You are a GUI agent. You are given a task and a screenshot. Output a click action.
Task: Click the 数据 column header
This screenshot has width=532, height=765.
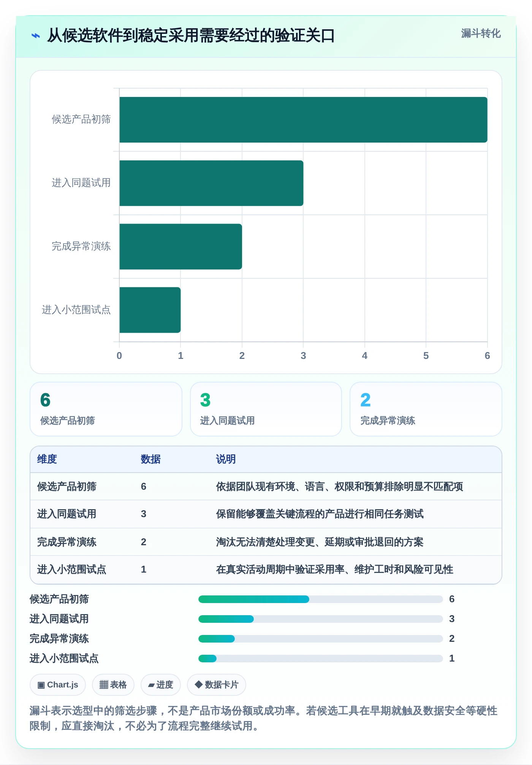click(151, 459)
